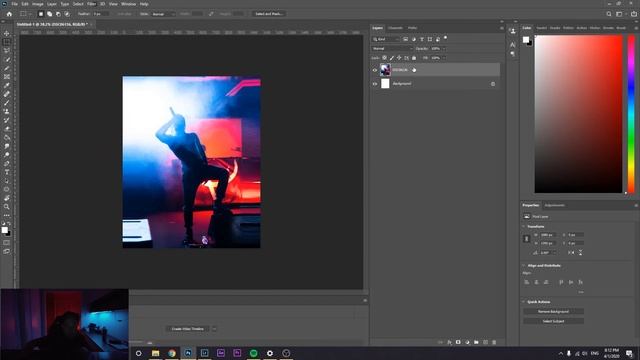Pick a color in the color field

(x=578, y=114)
